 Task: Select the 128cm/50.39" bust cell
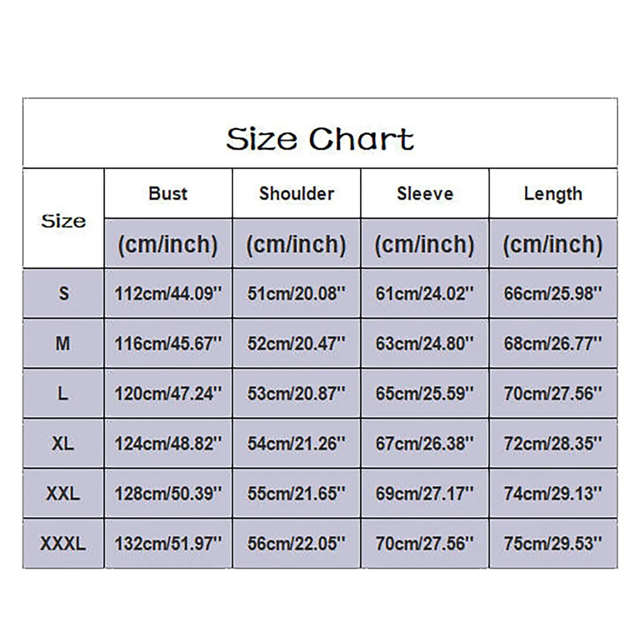tap(168, 493)
